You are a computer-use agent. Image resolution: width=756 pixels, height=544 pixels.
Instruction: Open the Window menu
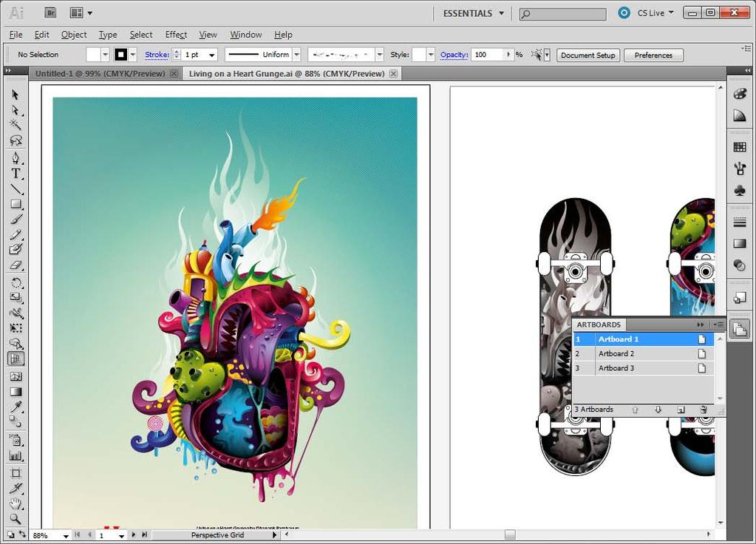[x=246, y=35]
